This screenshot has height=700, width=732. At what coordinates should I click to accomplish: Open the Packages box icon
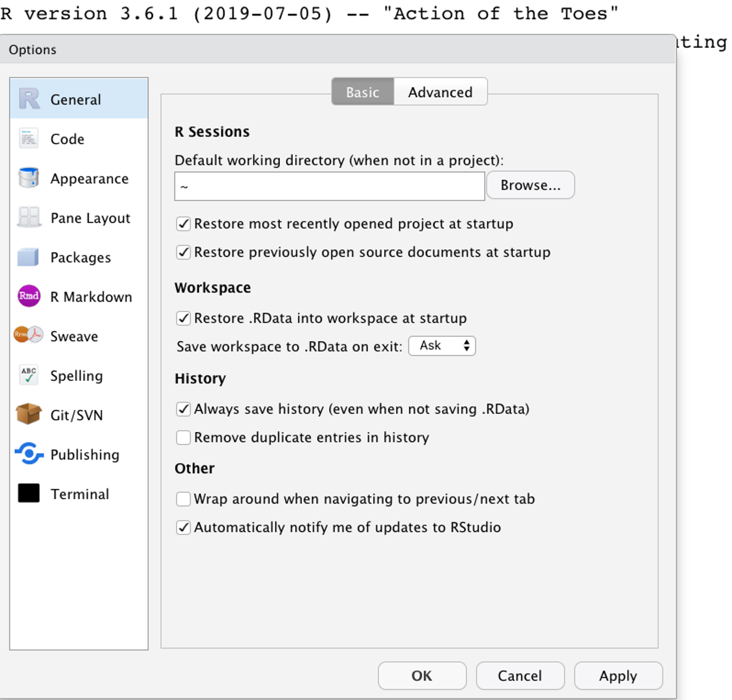[x=28, y=257]
